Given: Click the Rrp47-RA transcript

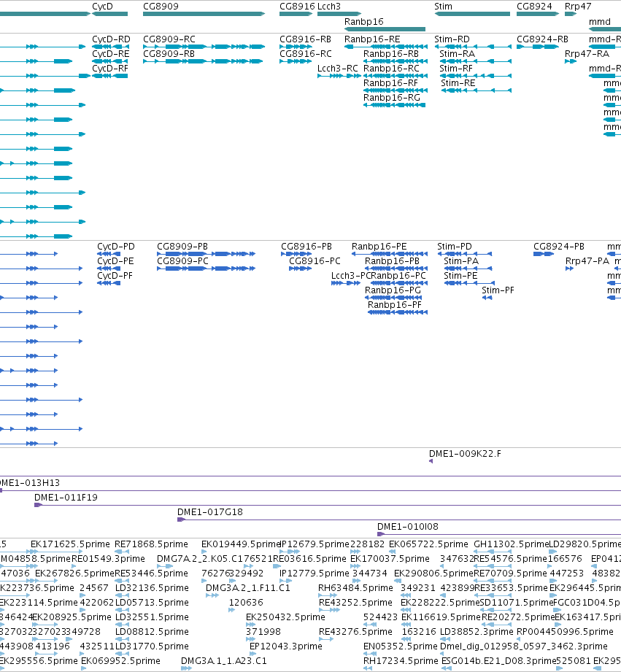Looking at the screenshot, I should pyautogui.click(x=571, y=61).
